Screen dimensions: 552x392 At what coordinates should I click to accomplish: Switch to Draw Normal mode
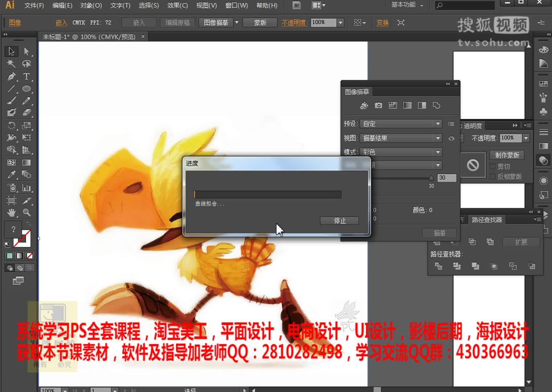(10, 268)
